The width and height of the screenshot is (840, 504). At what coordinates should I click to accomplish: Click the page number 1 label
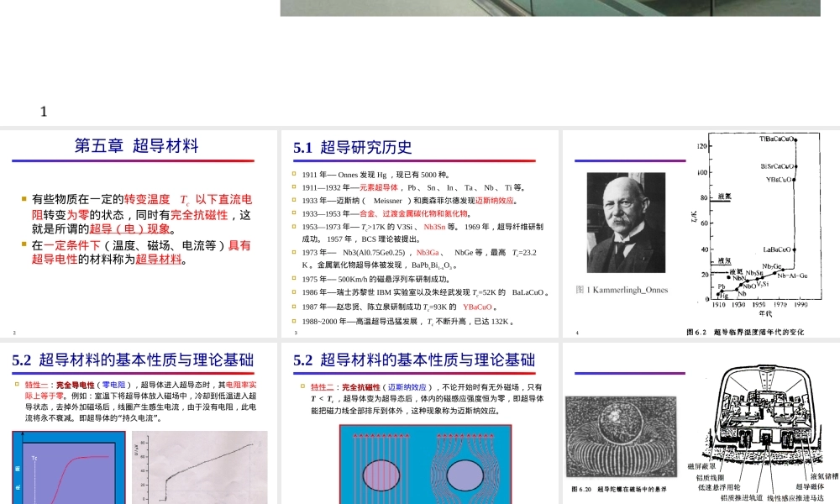click(x=44, y=112)
